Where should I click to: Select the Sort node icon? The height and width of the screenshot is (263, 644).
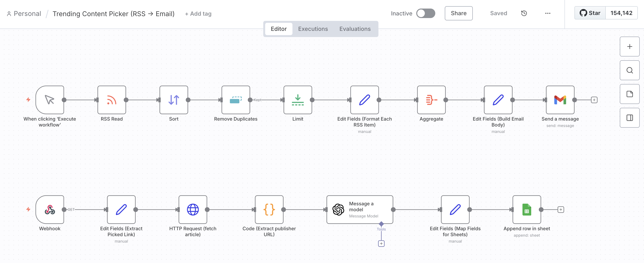tap(174, 100)
